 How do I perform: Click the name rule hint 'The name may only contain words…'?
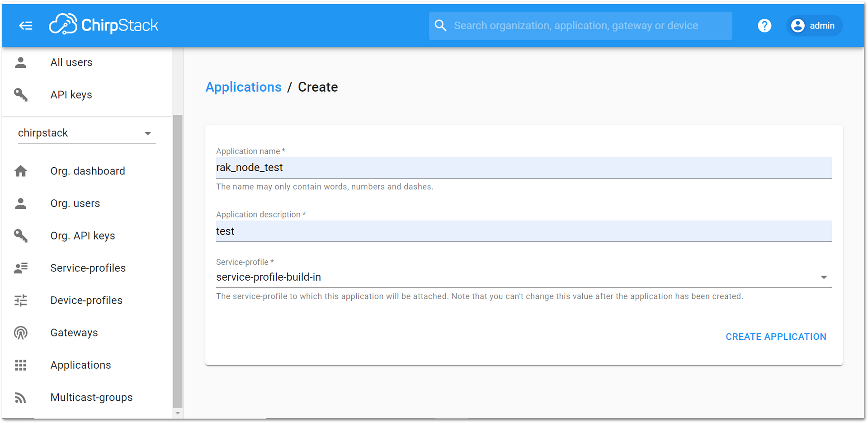click(325, 187)
